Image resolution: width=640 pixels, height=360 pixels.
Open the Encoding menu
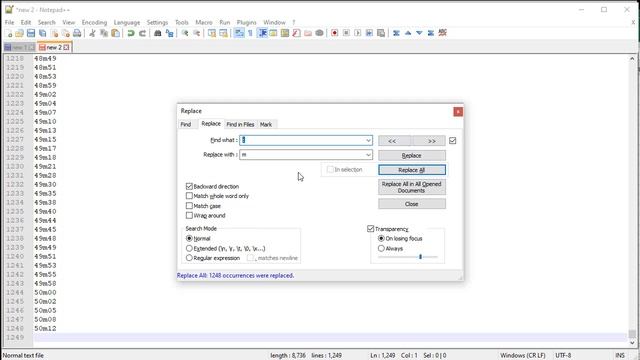click(94, 22)
